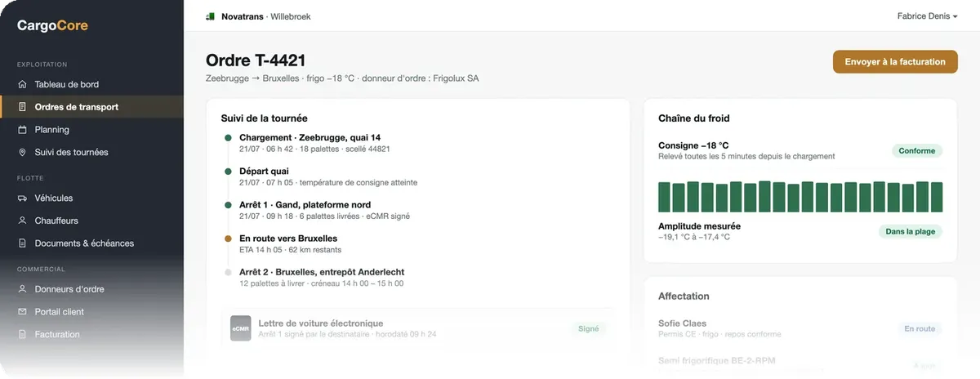The height and width of the screenshot is (379, 980).
Task: Click the Ordres de transport document icon
Action: click(22, 107)
